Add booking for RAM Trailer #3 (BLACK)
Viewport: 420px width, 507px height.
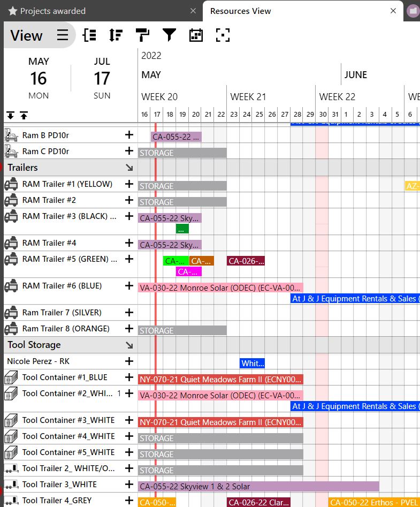tap(129, 216)
